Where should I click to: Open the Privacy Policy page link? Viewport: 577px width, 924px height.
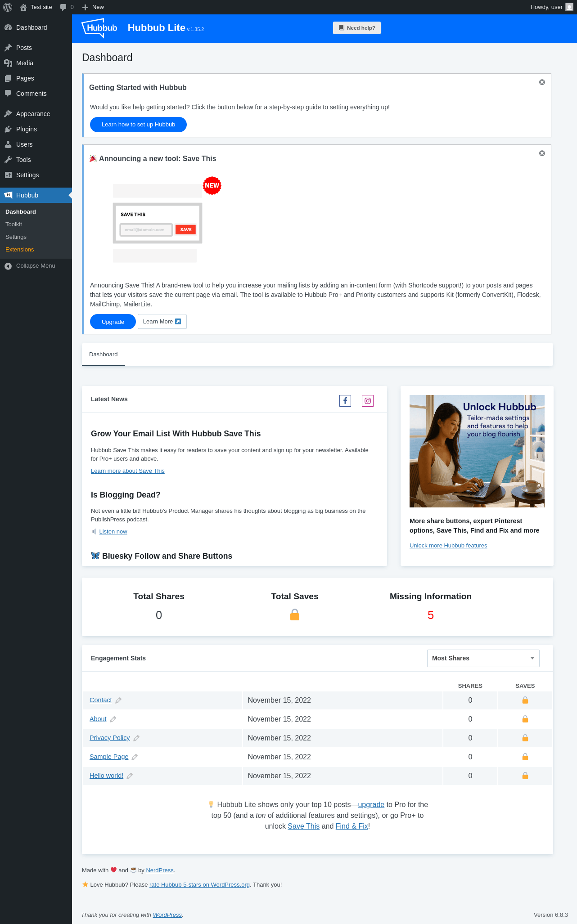pyautogui.click(x=109, y=738)
